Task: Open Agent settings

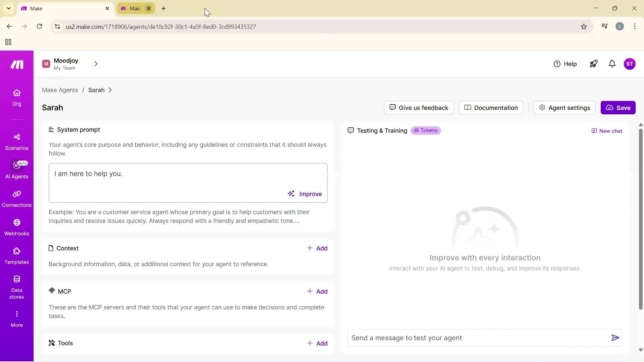Action: pyautogui.click(x=565, y=108)
